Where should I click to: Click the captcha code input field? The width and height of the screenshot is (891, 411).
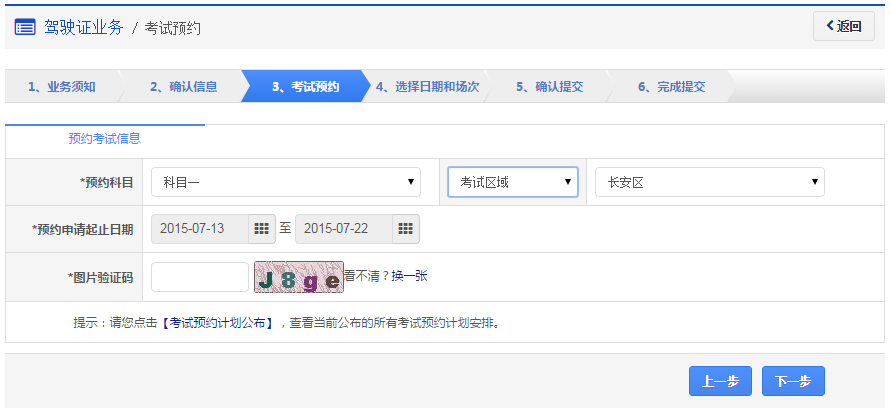tap(199, 277)
